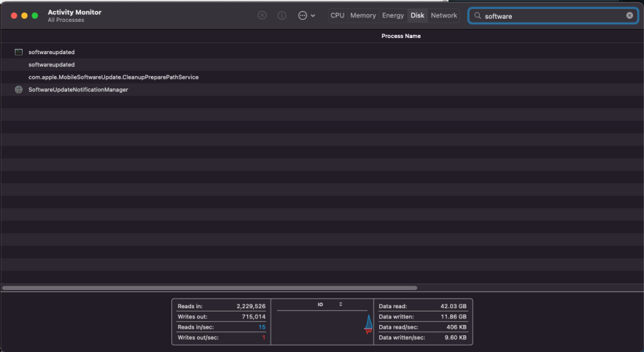Click the Reads in value 2,229,526
Image resolution: width=644 pixels, height=352 pixels.
point(251,306)
